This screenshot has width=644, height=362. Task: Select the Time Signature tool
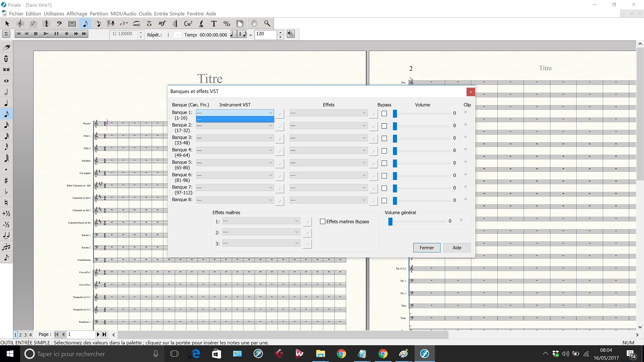tap(46, 23)
